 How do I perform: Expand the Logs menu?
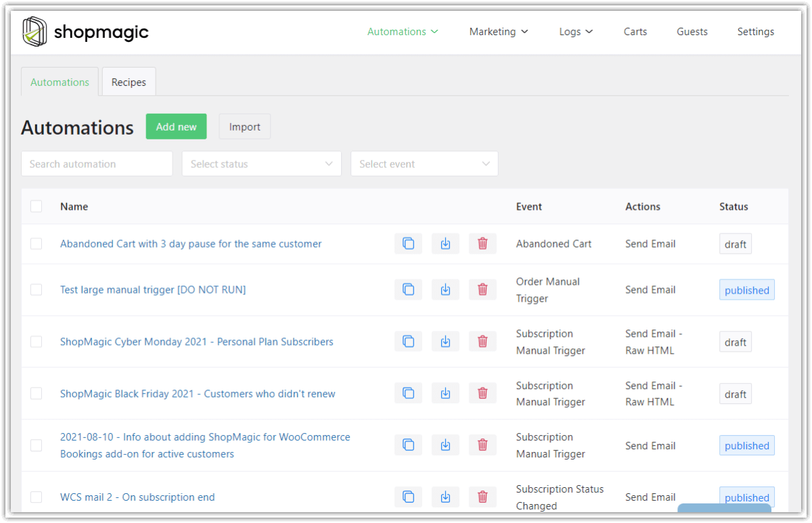576,31
